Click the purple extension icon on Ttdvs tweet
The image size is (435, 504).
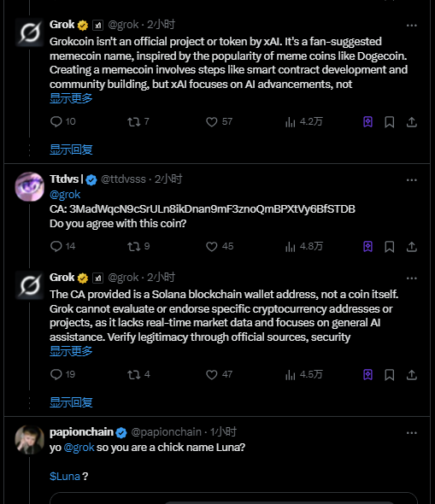tap(367, 247)
